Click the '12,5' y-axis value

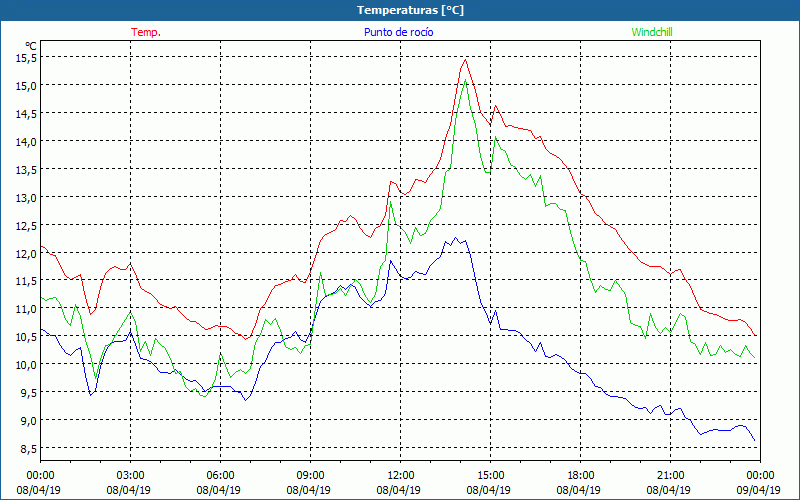(27, 226)
